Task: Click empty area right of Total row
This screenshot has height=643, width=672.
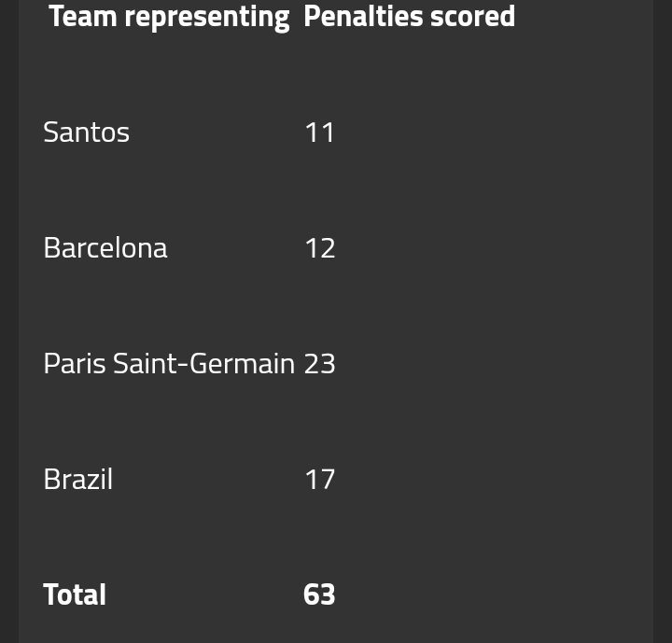Action: click(x=493, y=594)
